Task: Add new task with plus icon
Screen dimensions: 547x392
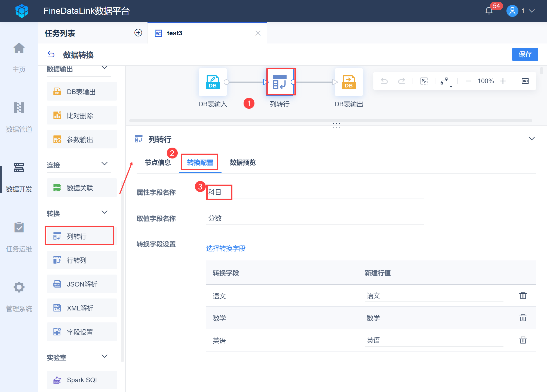Action: pos(138,33)
